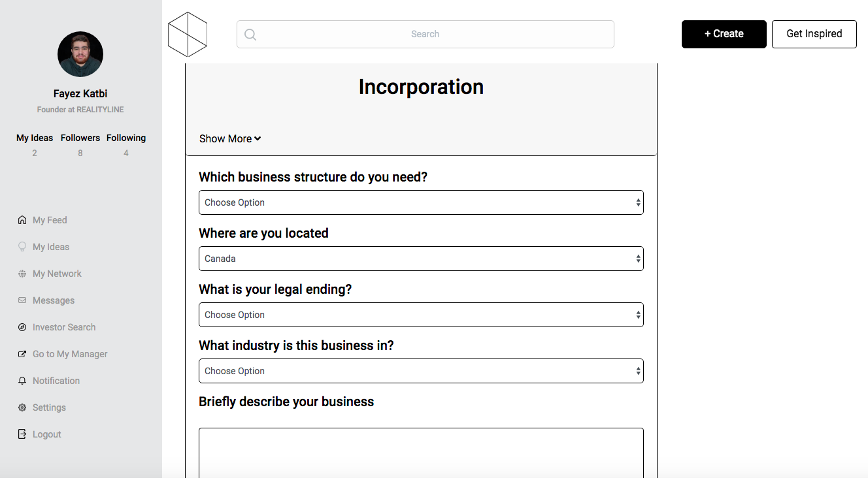Click the home icon beside My Feed
This screenshot has height=478, width=868.
(x=22, y=220)
